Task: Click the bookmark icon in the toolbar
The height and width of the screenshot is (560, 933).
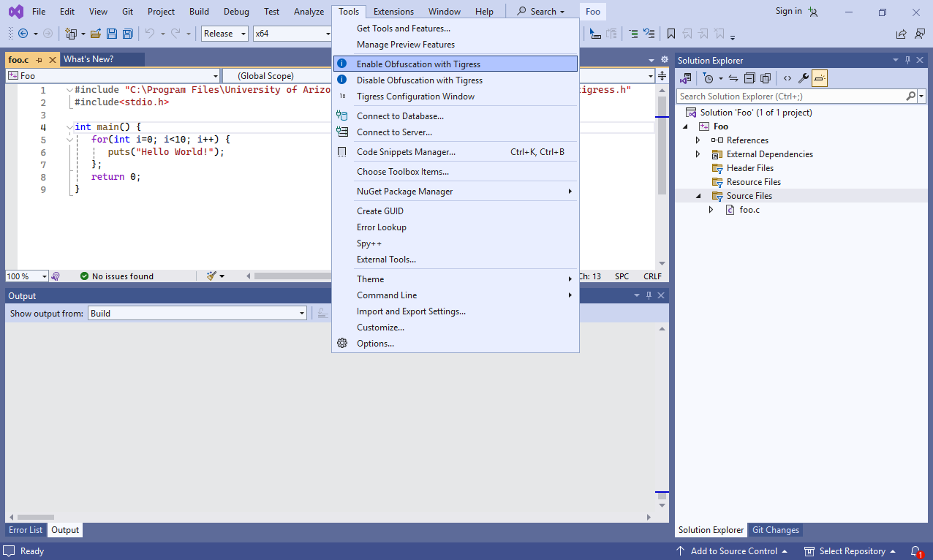Action: click(x=671, y=34)
